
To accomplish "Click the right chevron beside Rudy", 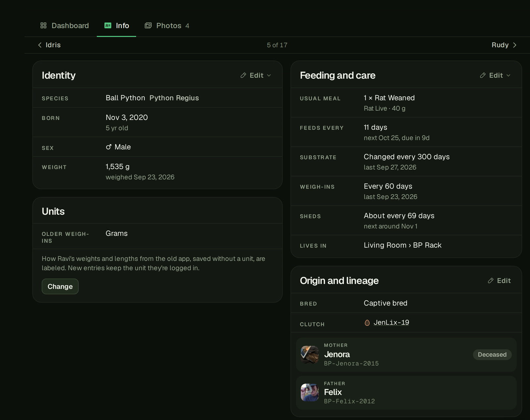I will pyautogui.click(x=514, y=45).
